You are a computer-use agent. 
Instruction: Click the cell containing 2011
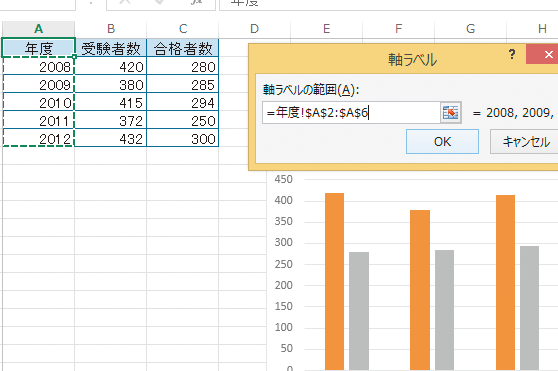coord(38,121)
